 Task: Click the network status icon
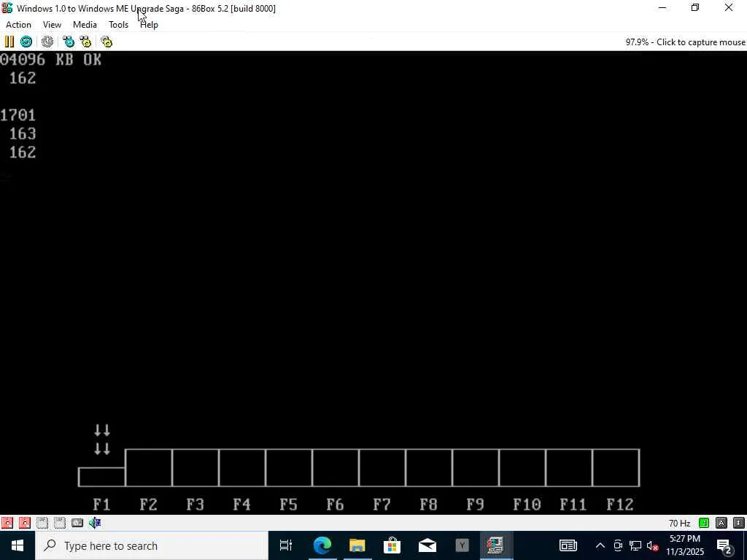(x=77, y=523)
